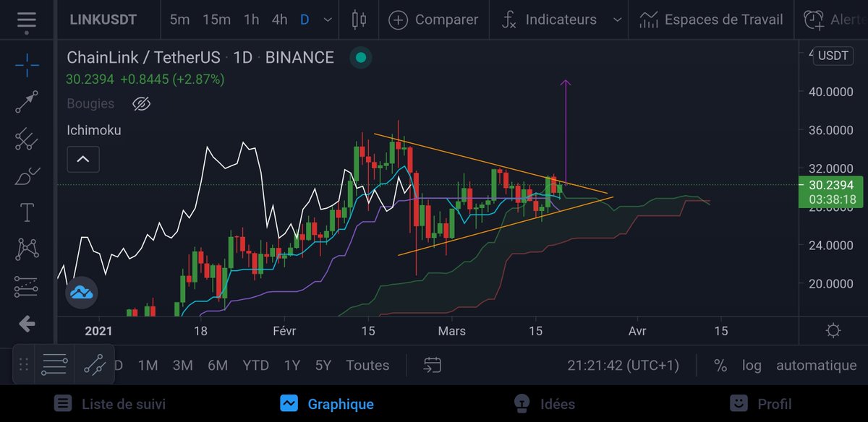Click the Comparer button
Image resolution: width=868 pixels, height=422 pixels.
click(433, 20)
